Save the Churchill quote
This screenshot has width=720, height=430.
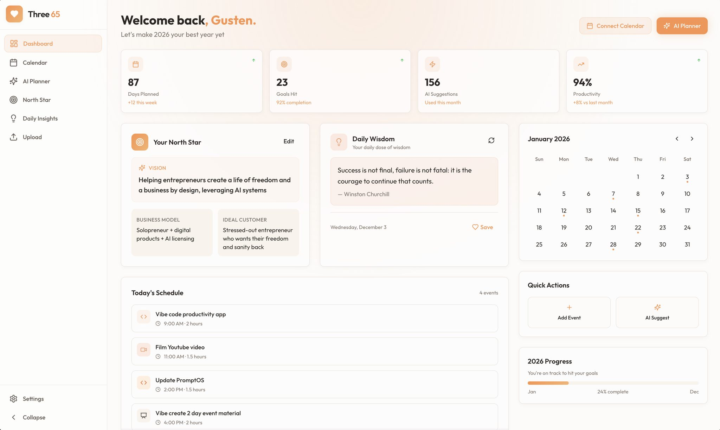coord(483,227)
